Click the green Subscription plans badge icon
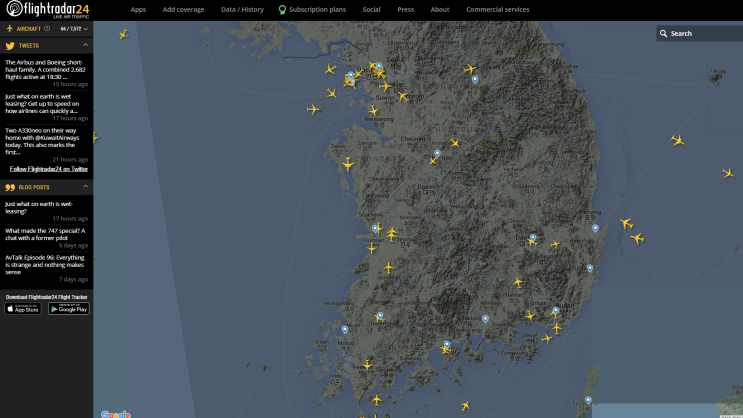This screenshot has height=418, width=743. pyautogui.click(x=282, y=9)
